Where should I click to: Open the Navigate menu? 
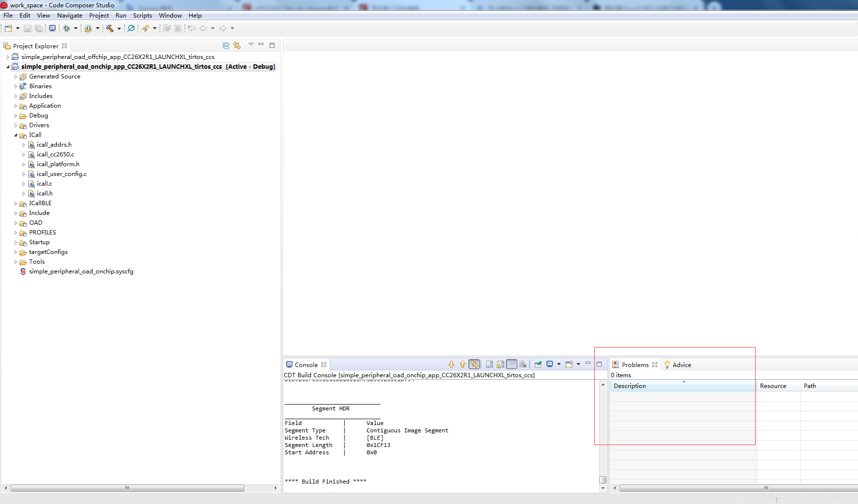coord(70,16)
